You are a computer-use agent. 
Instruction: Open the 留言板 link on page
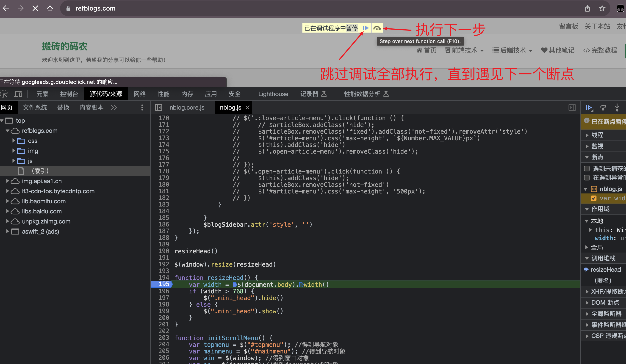[568, 27]
